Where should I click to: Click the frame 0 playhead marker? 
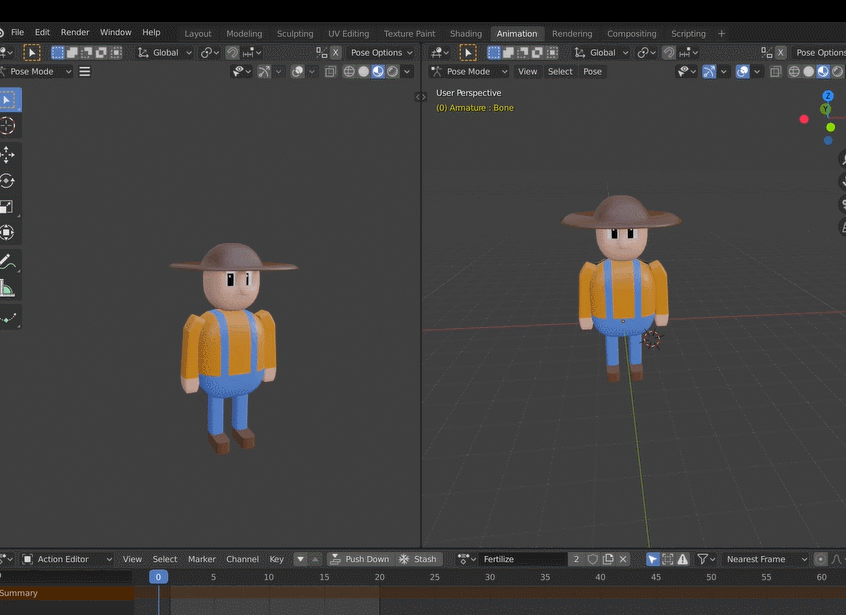[158, 577]
